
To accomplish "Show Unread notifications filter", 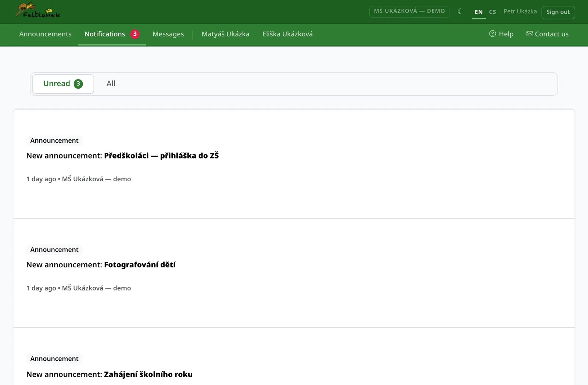I will point(63,84).
